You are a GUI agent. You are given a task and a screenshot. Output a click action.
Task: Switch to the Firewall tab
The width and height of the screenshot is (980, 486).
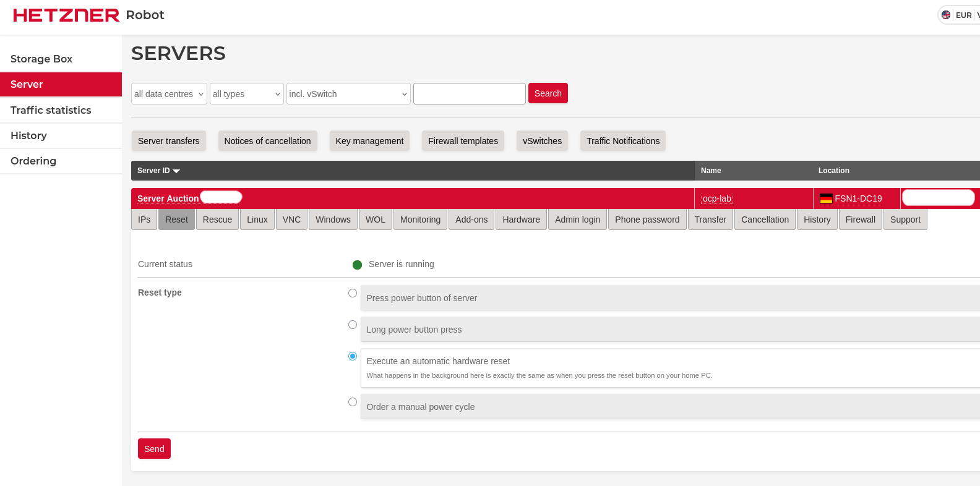coord(860,220)
